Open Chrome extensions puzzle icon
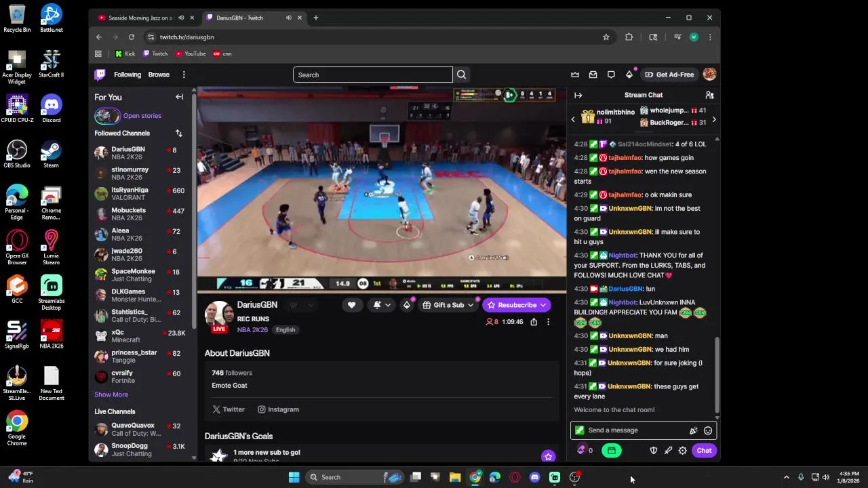This screenshot has width=868, height=488. pyautogui.click(x=629, y=37)
